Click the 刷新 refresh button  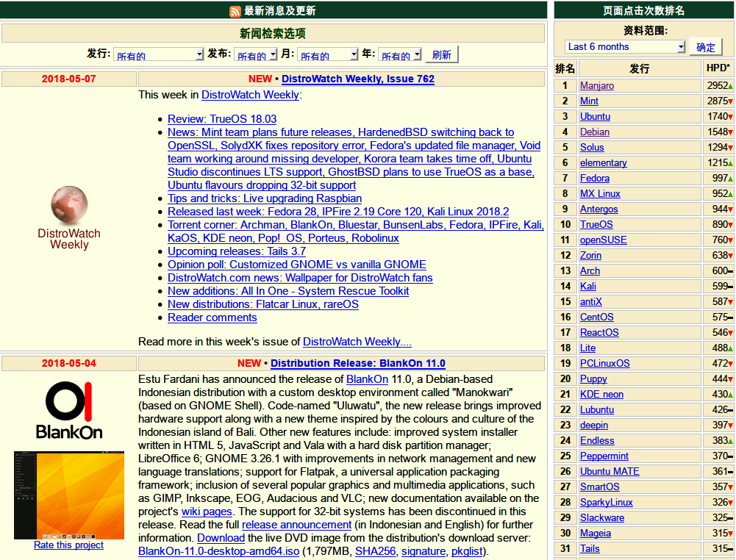point(442,54)
